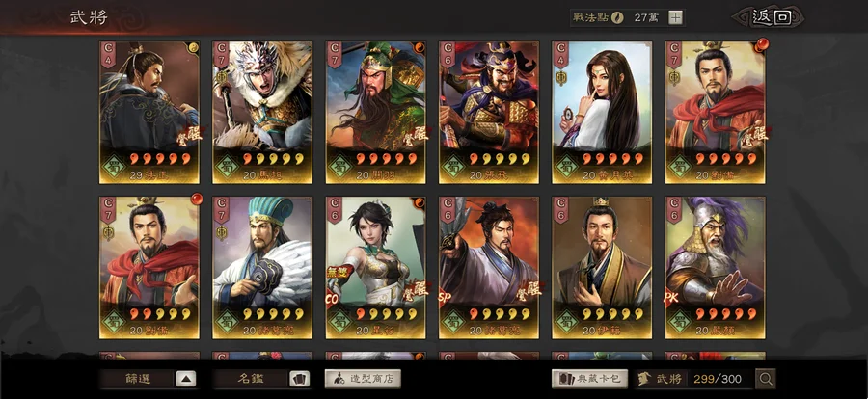
Task: Tap the plus icon beside 戰法點
Action: pyautogui.click(x=675, y=17)
